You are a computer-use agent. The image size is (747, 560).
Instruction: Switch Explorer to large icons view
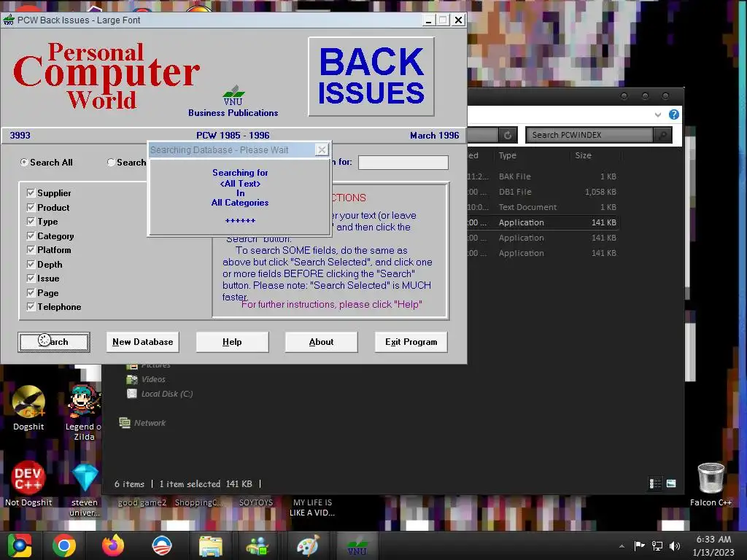[671, 484]
